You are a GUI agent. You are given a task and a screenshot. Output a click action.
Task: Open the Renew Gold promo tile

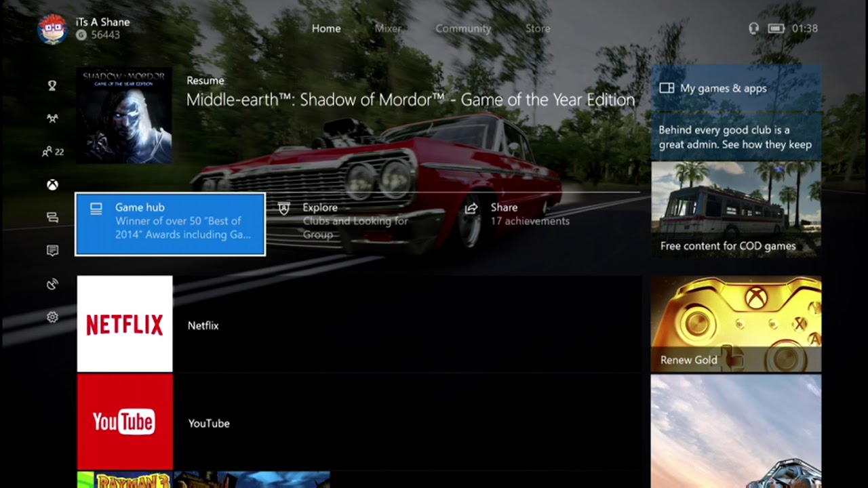pyautogui.click(x=736, y=324)
